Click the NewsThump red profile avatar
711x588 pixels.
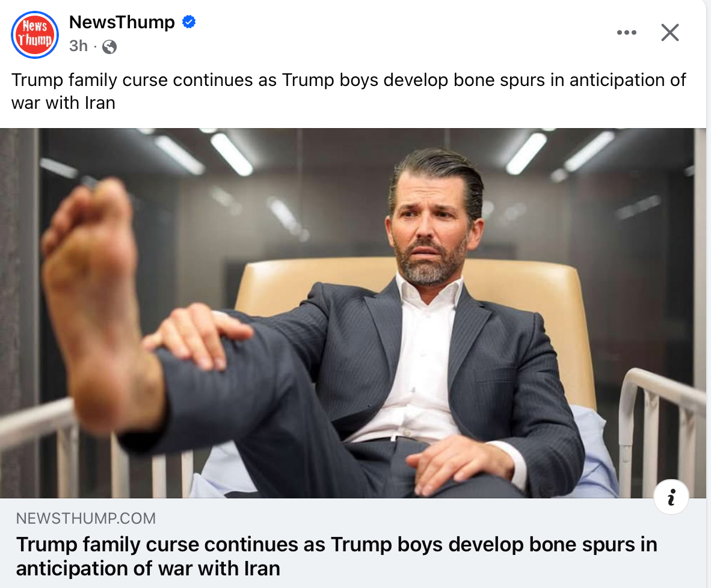35,35
